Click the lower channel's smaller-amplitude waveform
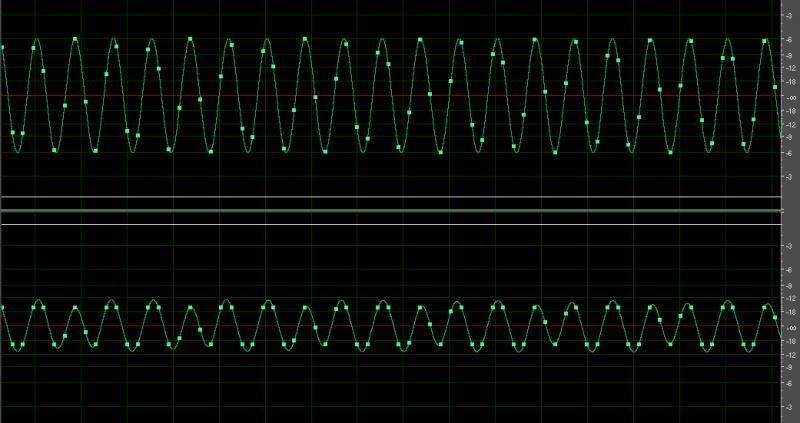 pyautogui.click(x=391, y=326)
